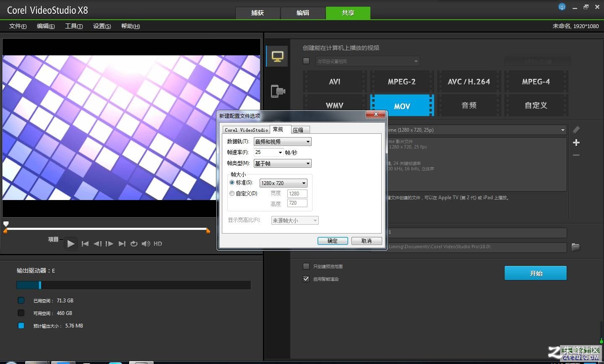Click the blue 开始 button

[x=536, y=273]
